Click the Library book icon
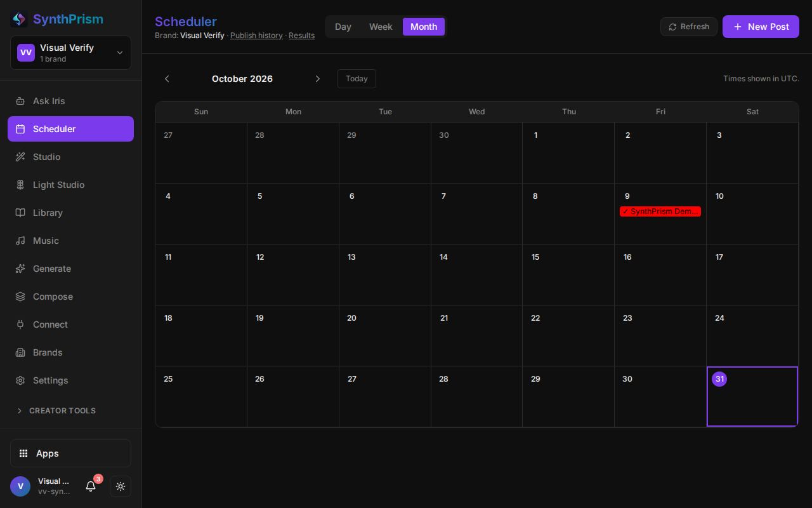 pyautogui.click(x=20, y=213)
